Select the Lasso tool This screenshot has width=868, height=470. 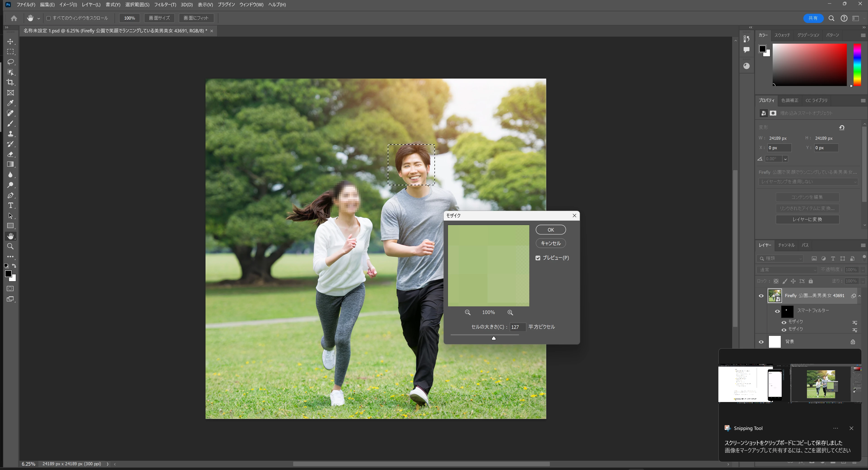coord(10,62)
